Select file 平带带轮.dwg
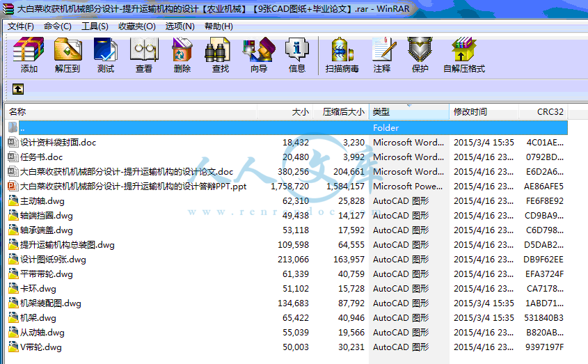The image size is (588, 364). (47, 274)
